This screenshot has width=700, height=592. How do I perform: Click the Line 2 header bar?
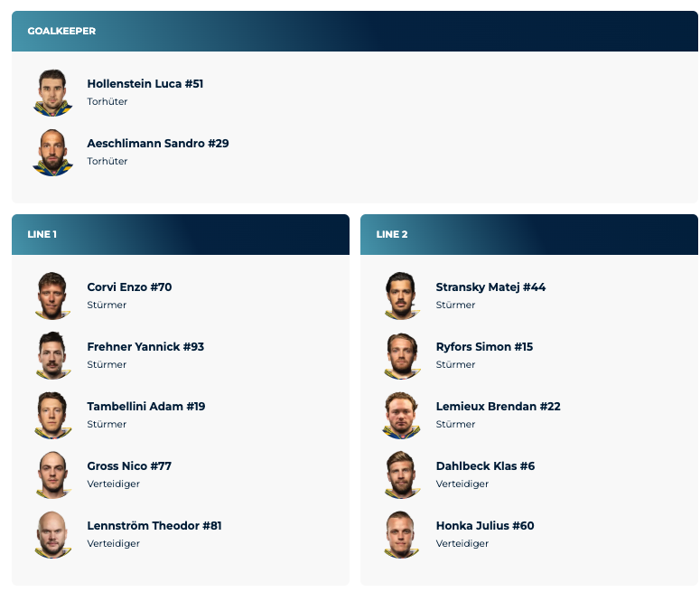pos(528,235)
